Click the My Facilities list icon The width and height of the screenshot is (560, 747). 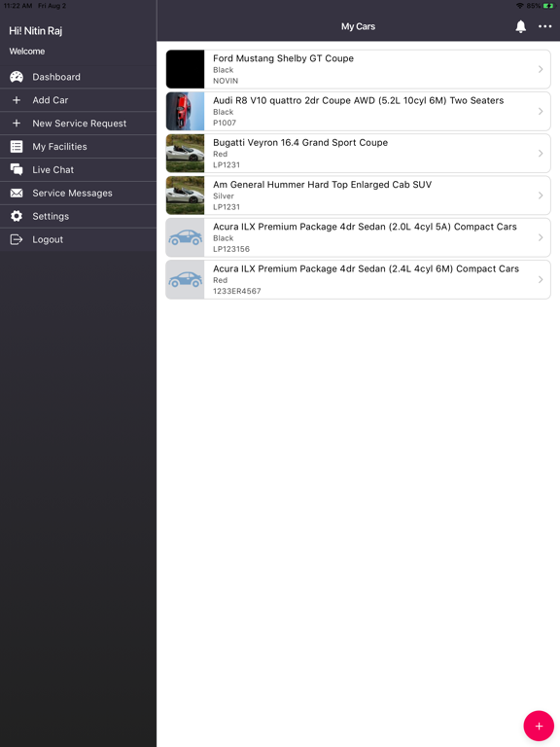[17, 146]
